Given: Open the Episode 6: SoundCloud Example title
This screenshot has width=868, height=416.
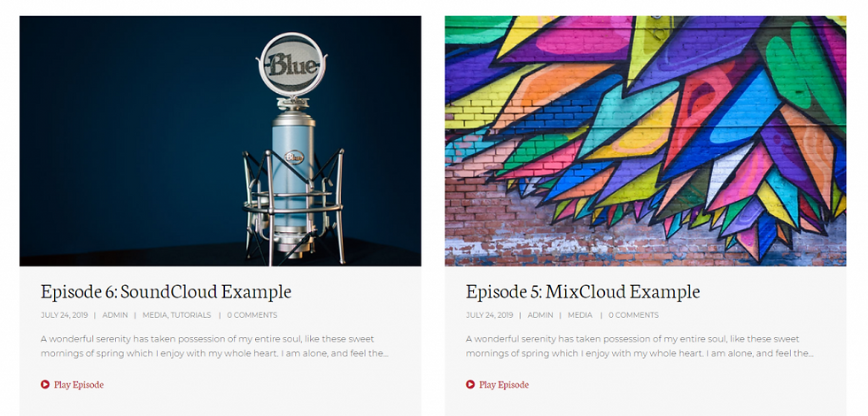Looking at the screenshot, I should coord(167,291).
